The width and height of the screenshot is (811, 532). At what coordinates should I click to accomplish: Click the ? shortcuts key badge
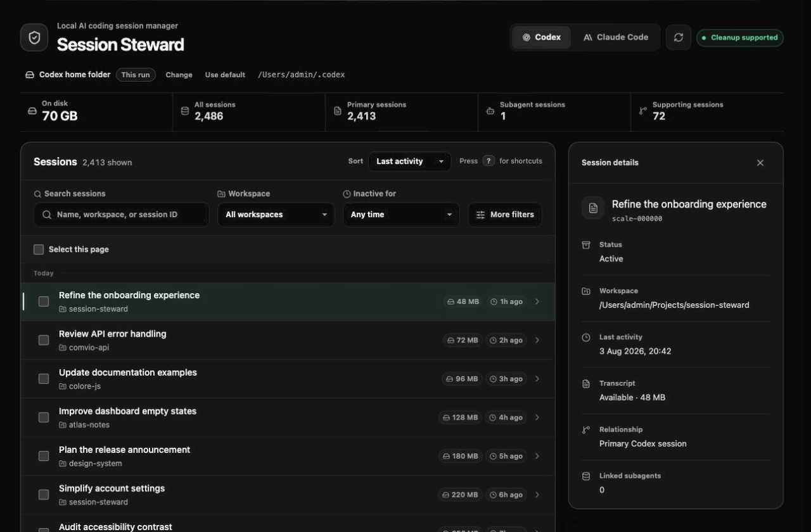tap(489, 161)
